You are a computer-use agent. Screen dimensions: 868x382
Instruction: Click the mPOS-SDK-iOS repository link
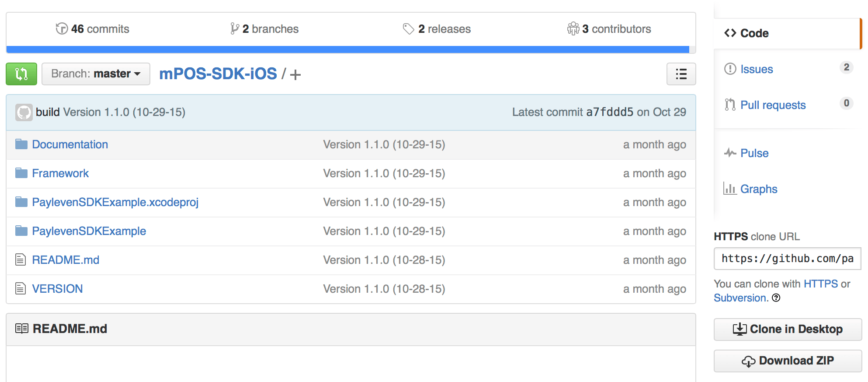218,74
